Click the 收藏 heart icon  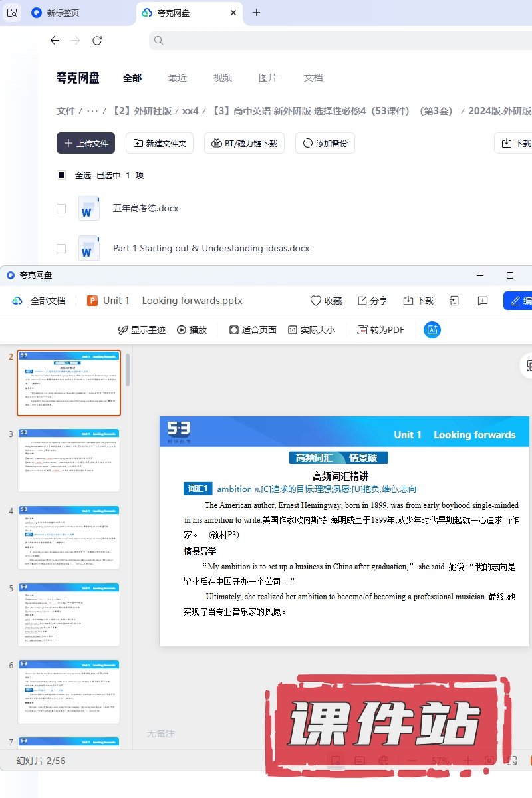[317, 301]
